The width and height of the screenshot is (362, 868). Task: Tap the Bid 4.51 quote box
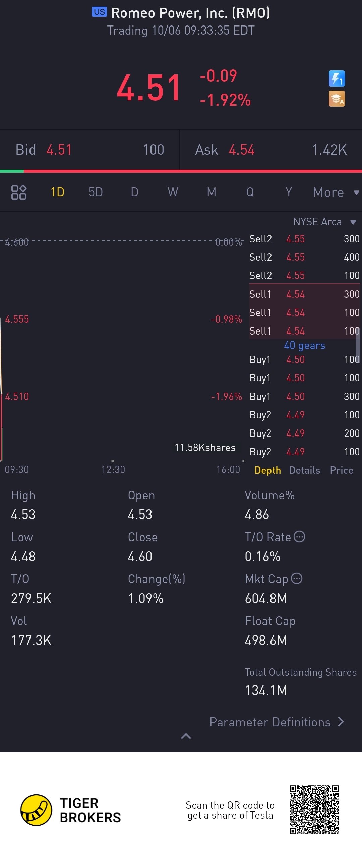pyautogui.click(x=89, y=150)
